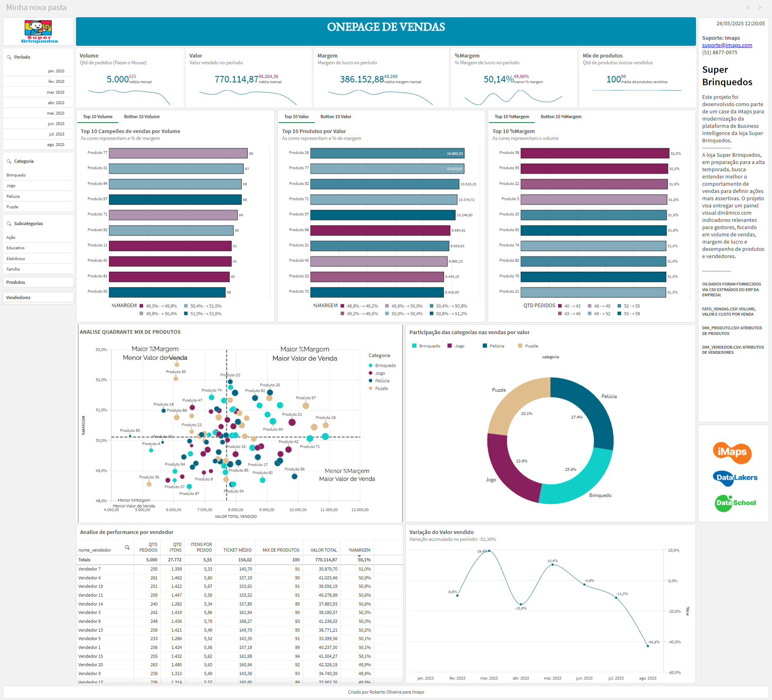Click the Brinquedo swatch in donut chart legend
Screen dimensions: 772x700
pos(414,346)
